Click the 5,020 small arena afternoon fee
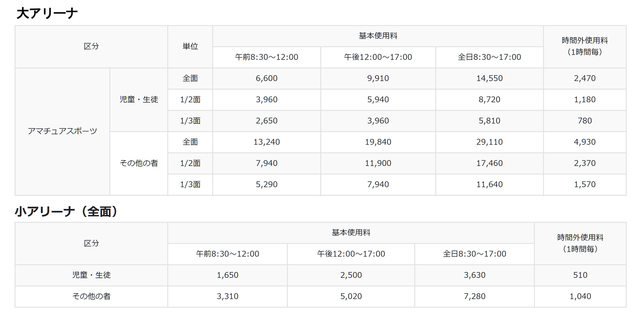Image resolution: width=644 pixels, height=320 pixels. 351,296
